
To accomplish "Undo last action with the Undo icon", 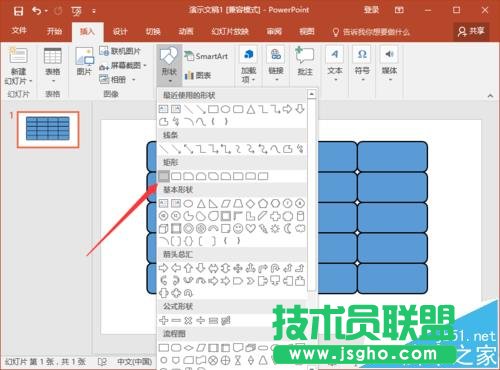I will [37, 11].
